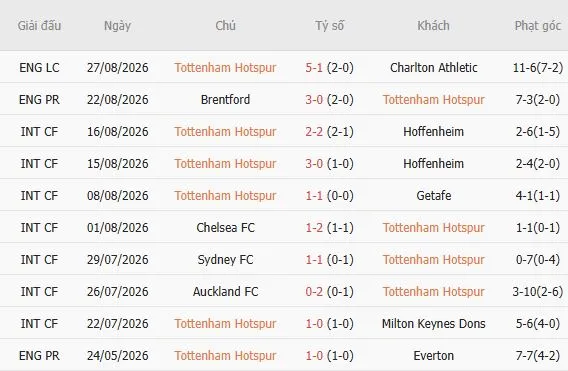Open the Sydney FC team link

click(225, 259)
